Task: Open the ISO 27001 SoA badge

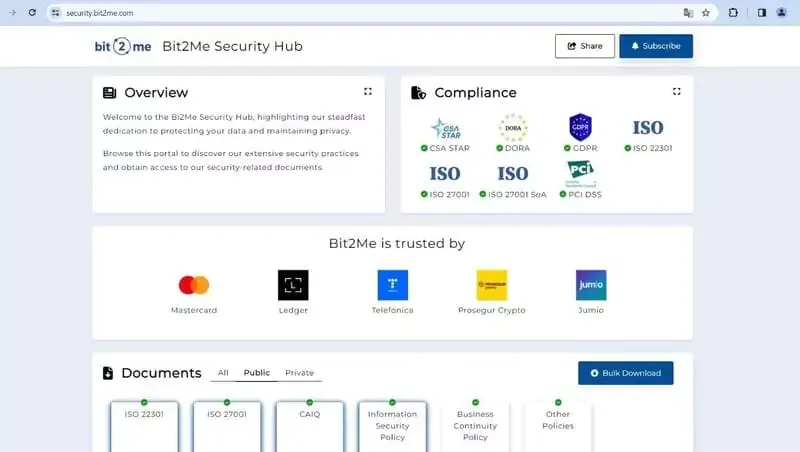Action: point(513,182)
